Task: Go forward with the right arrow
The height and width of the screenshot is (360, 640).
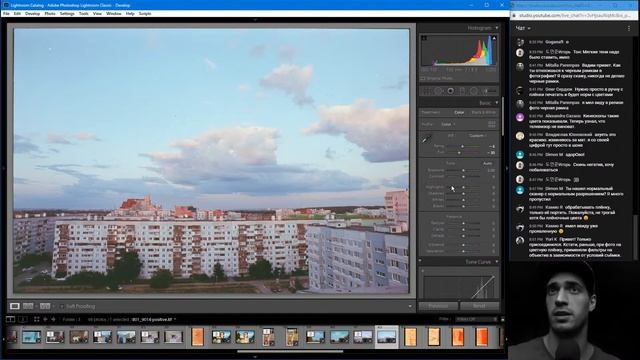Action: coord(53,319)
